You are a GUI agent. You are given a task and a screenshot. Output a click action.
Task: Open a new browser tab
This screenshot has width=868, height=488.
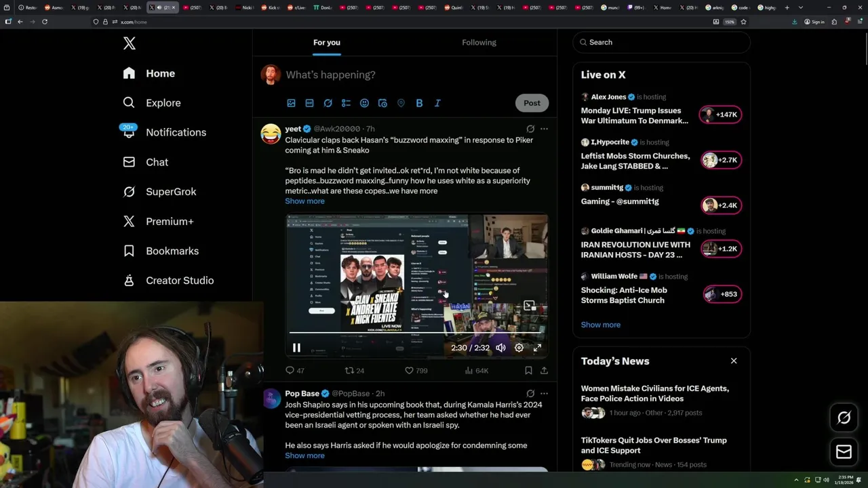point(787,7)
